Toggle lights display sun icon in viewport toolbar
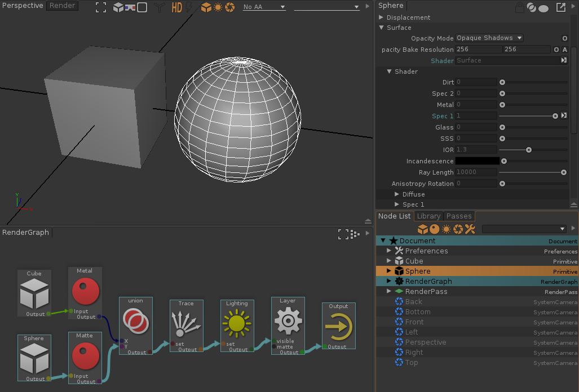This screenshot has height=392, width=579. tap(218, 7)
